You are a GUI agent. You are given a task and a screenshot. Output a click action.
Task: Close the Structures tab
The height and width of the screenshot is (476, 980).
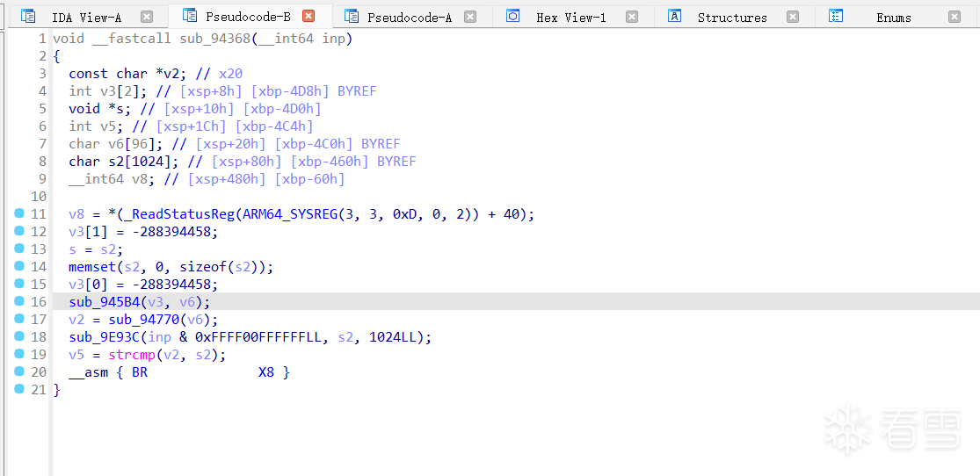(793, 17)
